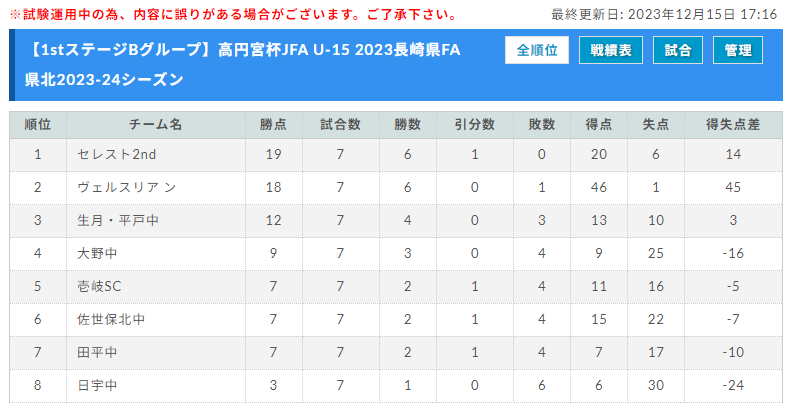
Task: Click the 失点 column header
Action: tap(656, 125)
